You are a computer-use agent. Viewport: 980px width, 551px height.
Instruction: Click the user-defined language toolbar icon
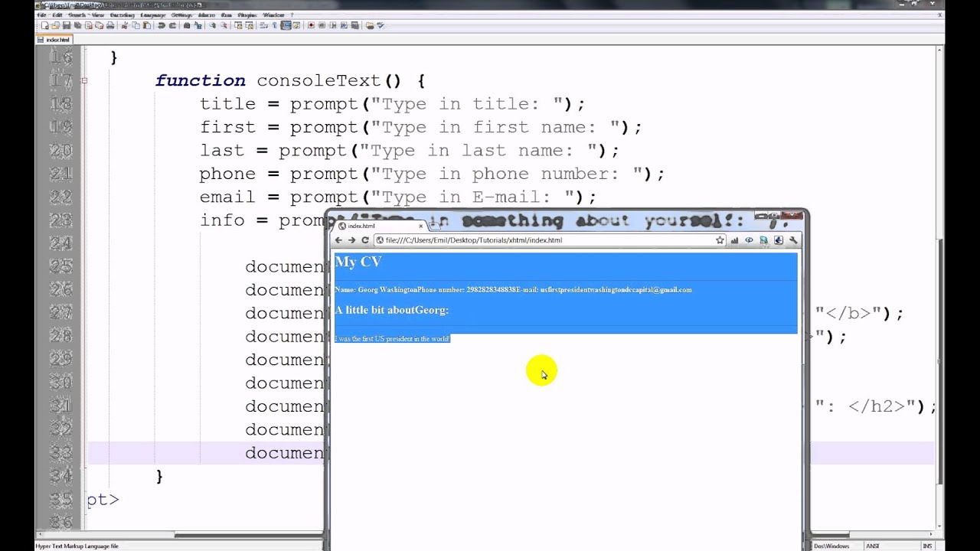pos(296,25)
